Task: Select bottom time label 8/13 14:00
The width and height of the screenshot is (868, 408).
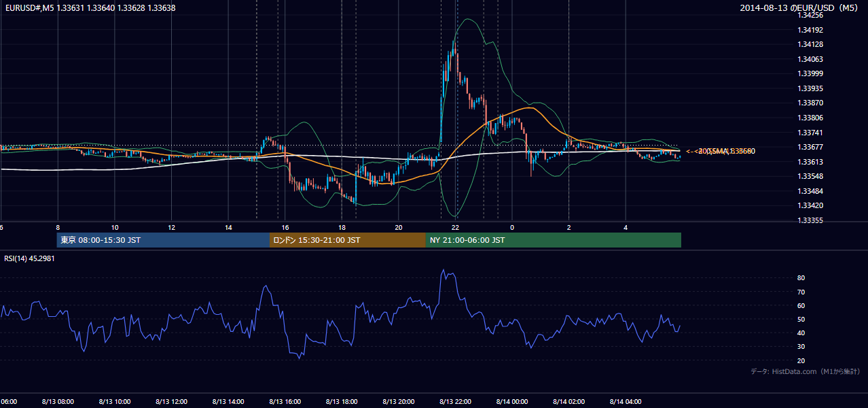Action: [x=228, y=401]
